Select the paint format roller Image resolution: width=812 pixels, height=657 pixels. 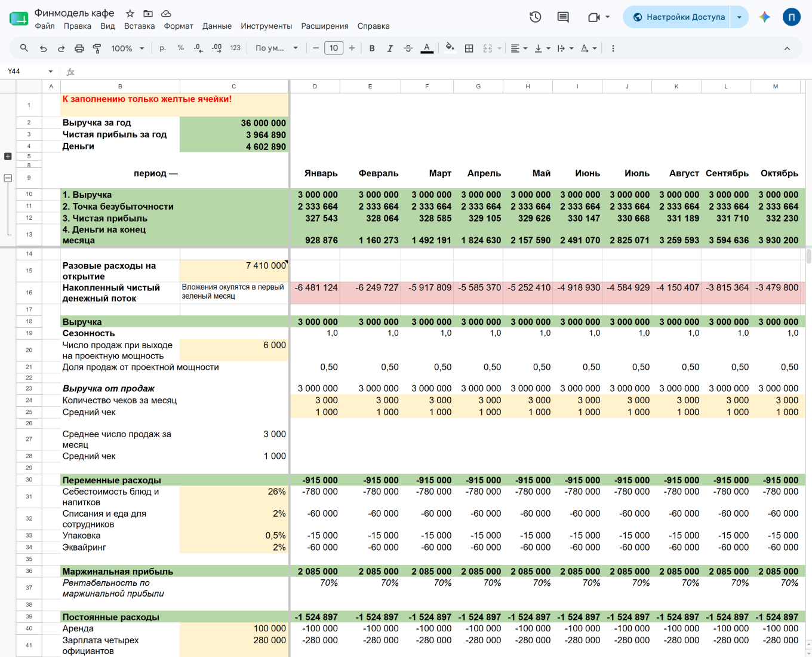click(x=97, y=48)
